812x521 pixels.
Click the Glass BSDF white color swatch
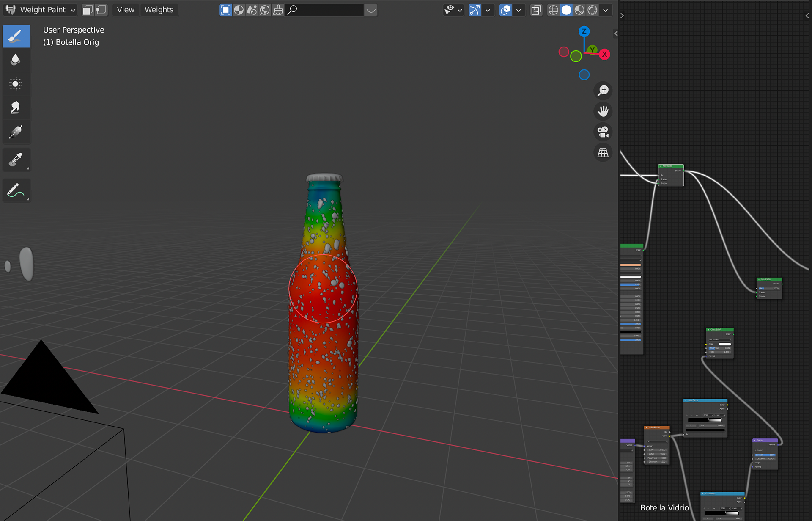724,344
